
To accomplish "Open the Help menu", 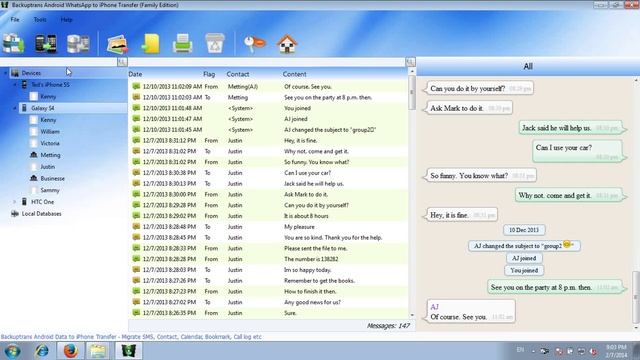I will [x=67, y=20].
